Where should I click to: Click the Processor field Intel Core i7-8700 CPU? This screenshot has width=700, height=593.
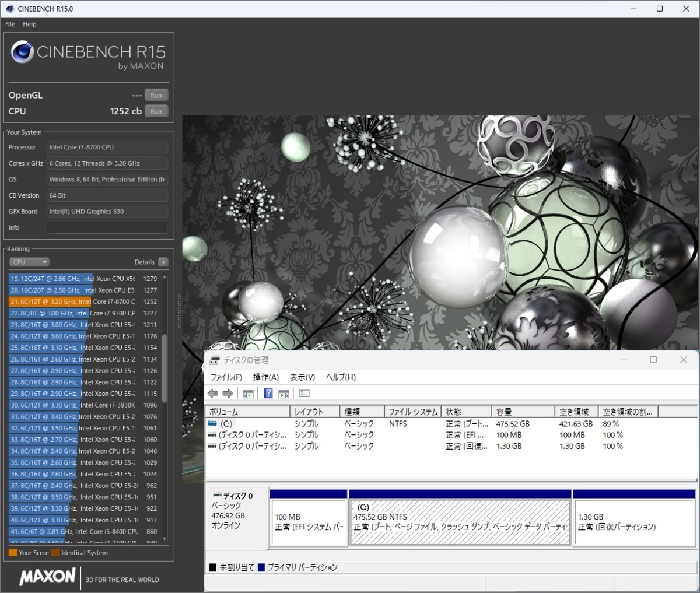tap(107, 147)
